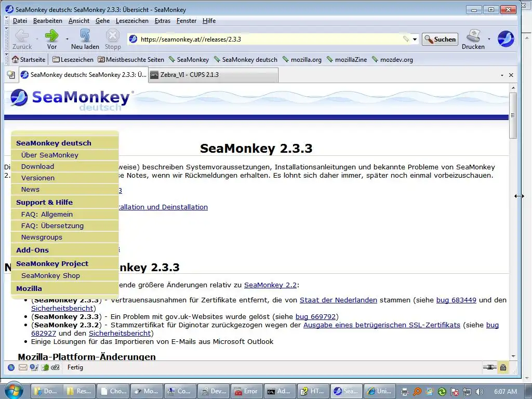This screenshot has height=399, width=532.
Task: Open the Lesezeichen bookmarks folder in toolbar
Action: click(x=73, y=60)
